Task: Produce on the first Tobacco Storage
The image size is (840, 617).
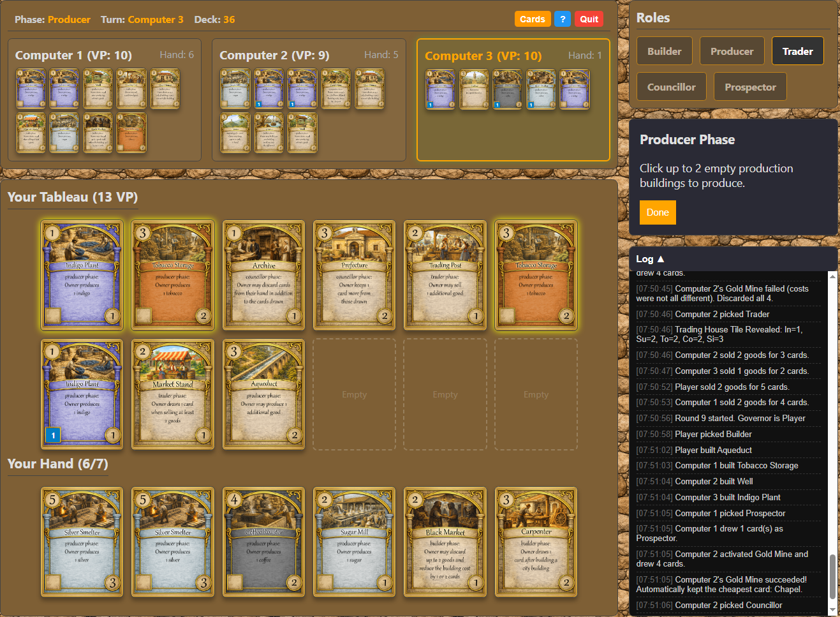Action: coord(172,275)
